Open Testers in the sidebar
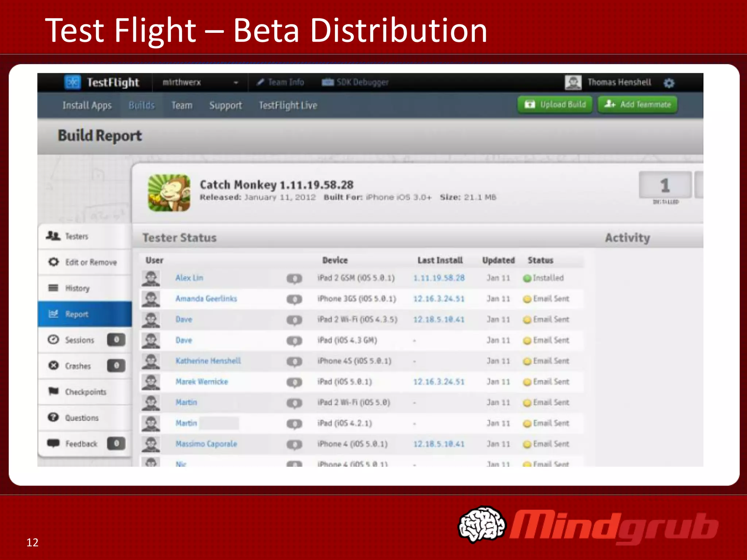The height and width of the screenshot is (560, 747). pyautogui.click(x=84, y=236)
